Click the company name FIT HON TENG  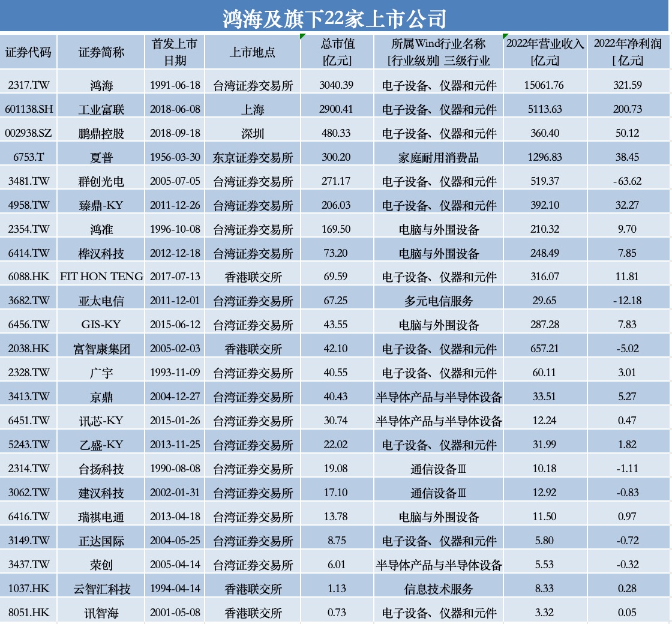[x=101, y=277]
